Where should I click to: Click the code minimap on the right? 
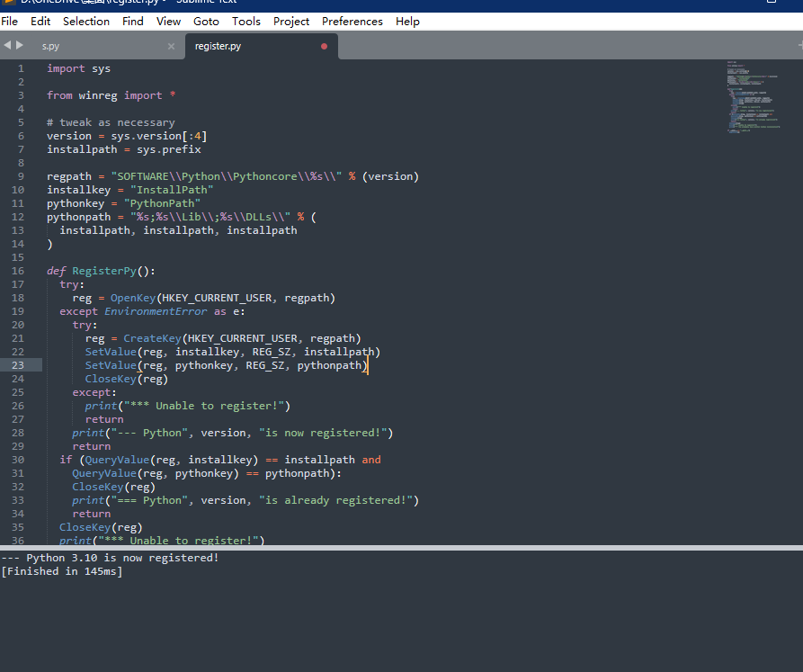pyautogui.click(x=754, y=99)
